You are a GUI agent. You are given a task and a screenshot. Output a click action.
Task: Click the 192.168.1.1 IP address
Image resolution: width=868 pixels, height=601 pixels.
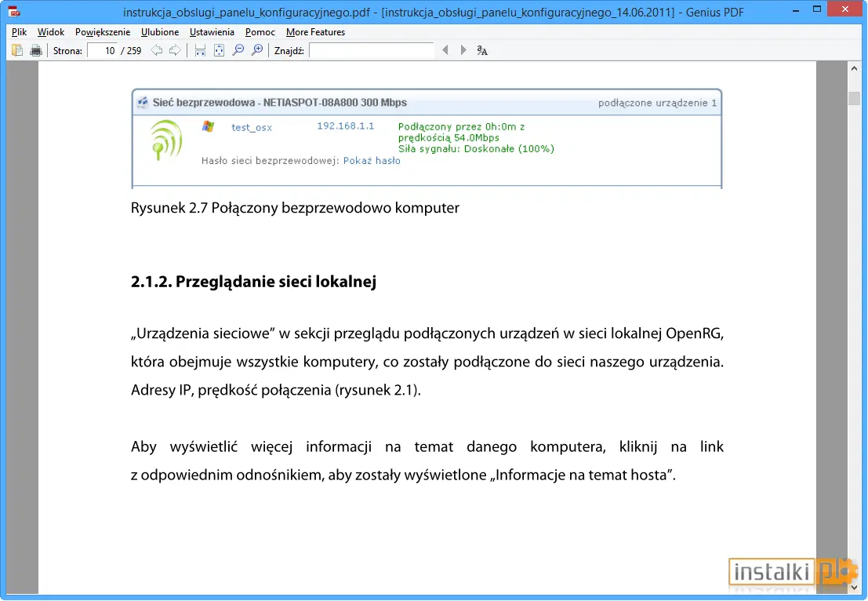[346, 126]
